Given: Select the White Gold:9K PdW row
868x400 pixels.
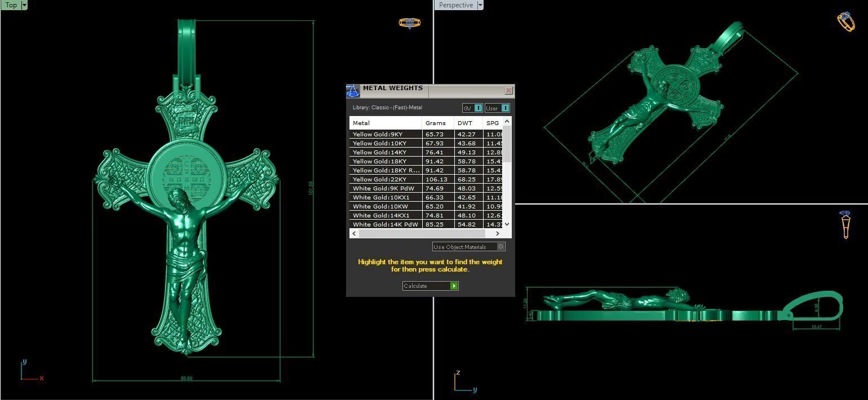Looking at the screenshot, I should (x=426, y=188).
